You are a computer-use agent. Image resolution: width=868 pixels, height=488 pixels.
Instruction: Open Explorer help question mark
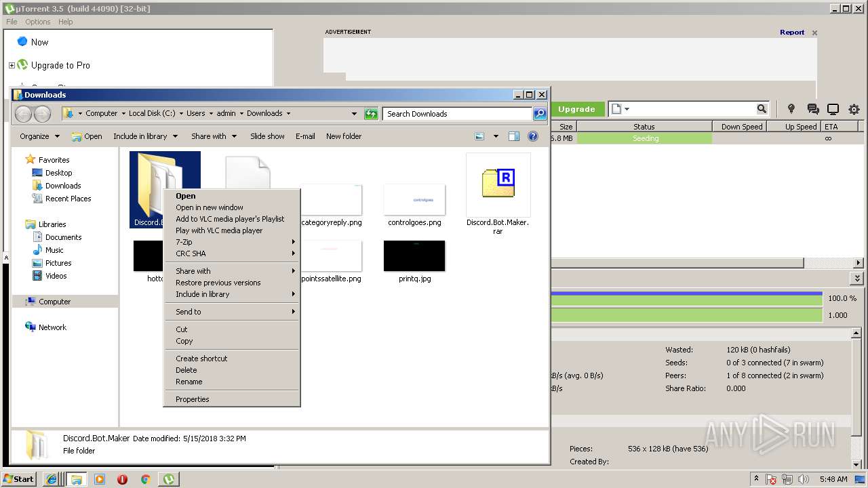coord(533,136)
